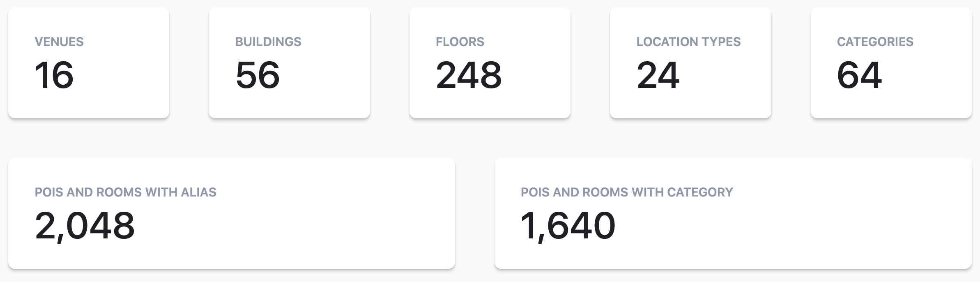
Task: Click the Location Types heading
Action: point(688,42)
